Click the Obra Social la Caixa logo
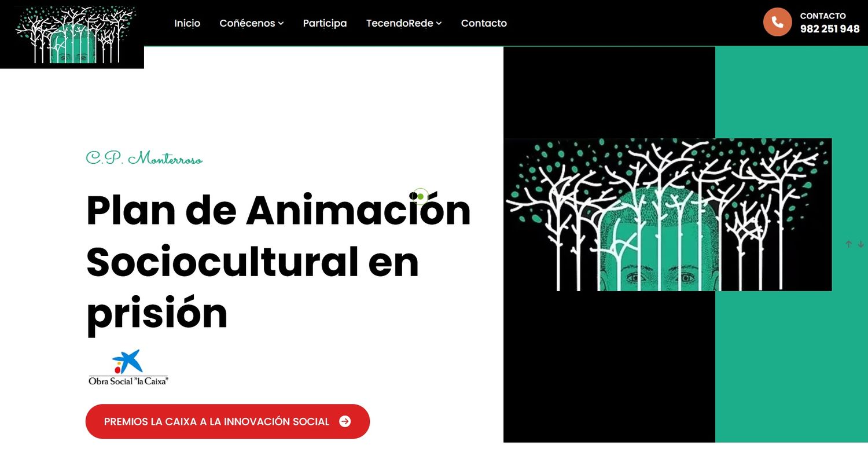This screenshot has height=463, width=868. pos(128,368)
